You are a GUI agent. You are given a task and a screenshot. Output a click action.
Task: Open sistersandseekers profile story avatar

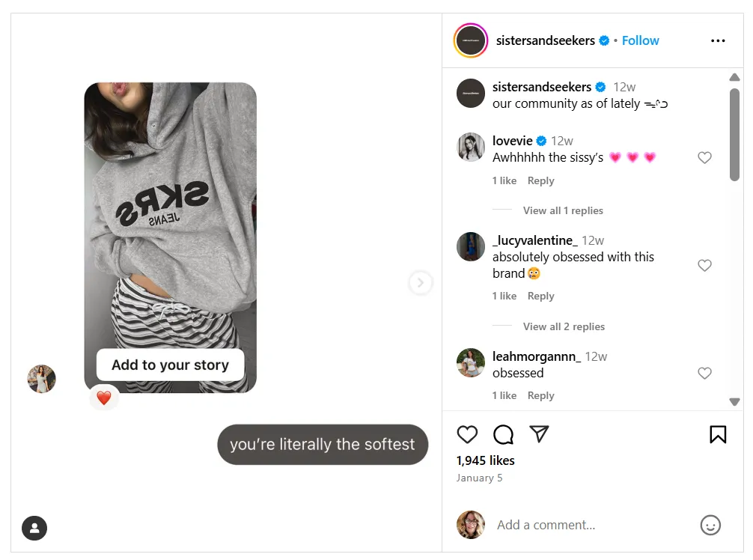(471, 40)
